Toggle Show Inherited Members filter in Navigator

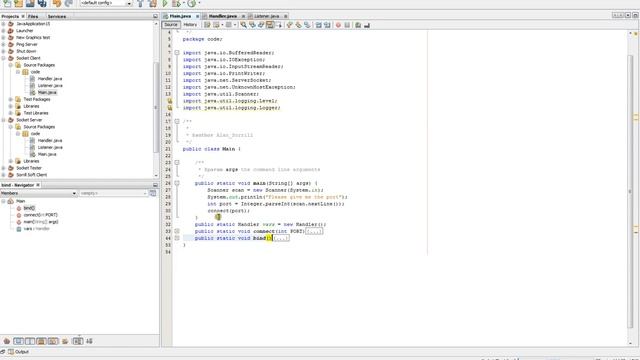[x=7, y=341]
